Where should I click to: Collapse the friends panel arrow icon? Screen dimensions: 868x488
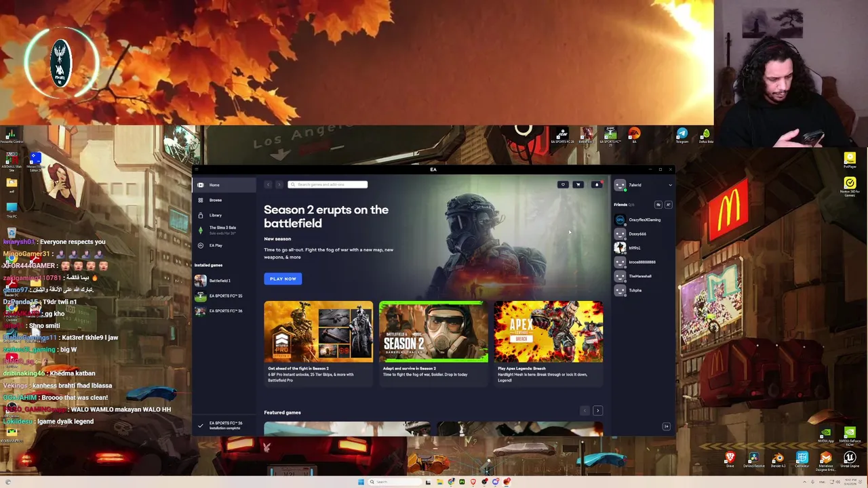[666, 426]
